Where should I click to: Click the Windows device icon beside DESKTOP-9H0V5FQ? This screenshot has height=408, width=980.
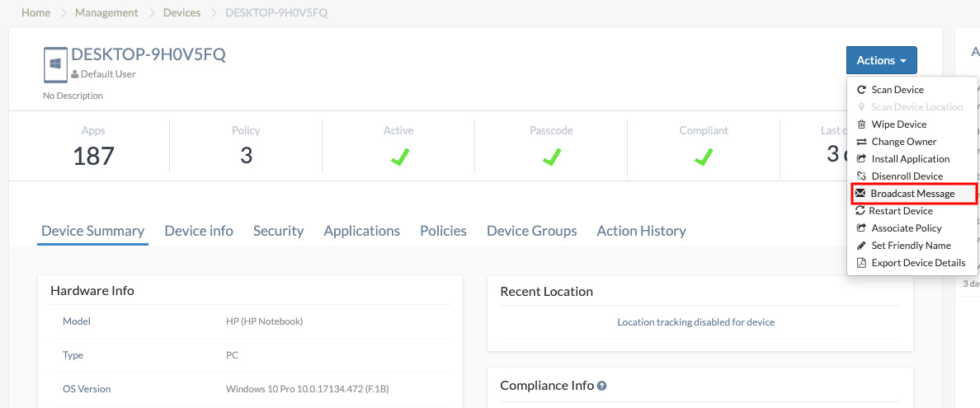55,65
